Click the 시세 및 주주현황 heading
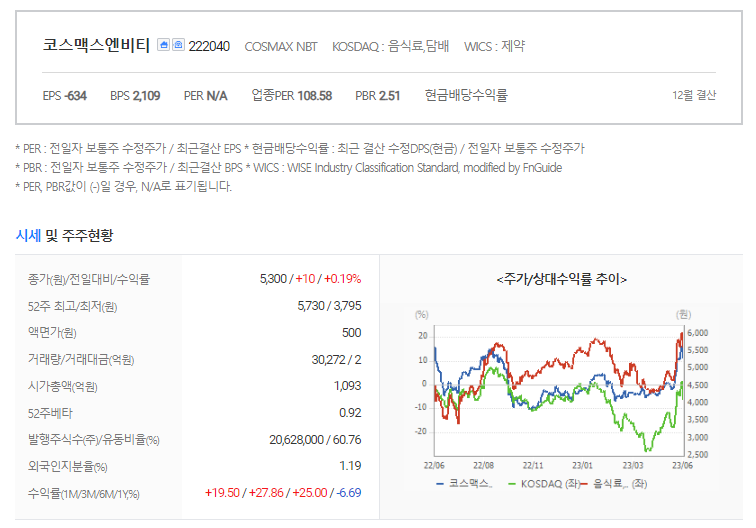756x528 pixels. [65, 235]
